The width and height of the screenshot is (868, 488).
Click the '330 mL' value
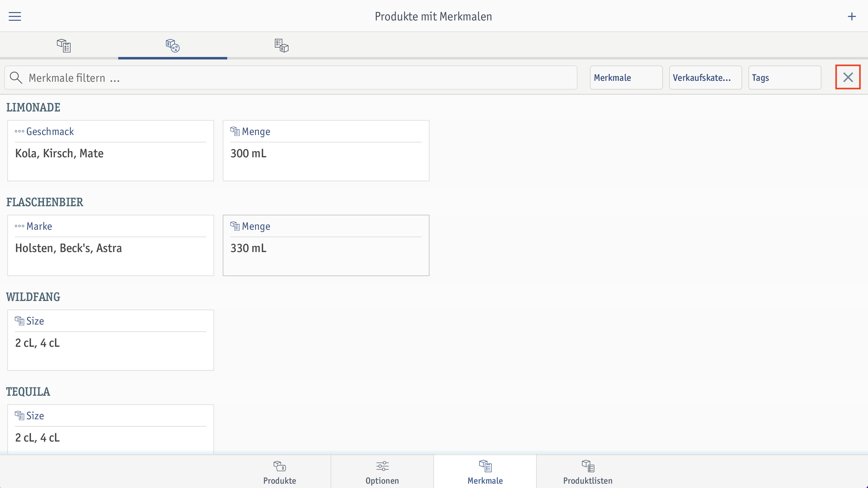(x=248, y=248)
